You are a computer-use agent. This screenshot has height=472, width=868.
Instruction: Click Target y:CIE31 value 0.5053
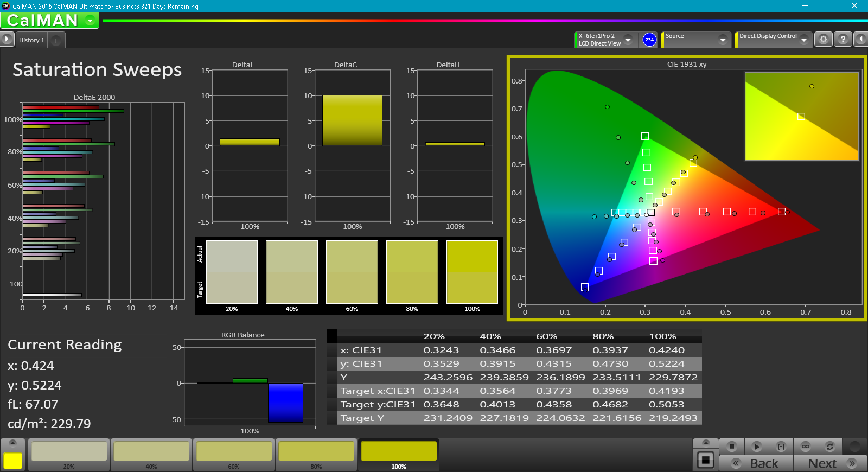coord(667,405)
